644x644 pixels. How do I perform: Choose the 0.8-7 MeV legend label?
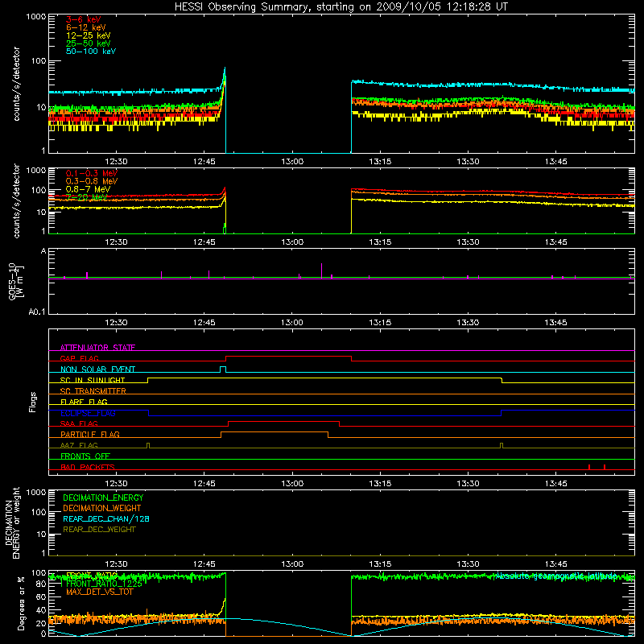[x=88, y=189]
